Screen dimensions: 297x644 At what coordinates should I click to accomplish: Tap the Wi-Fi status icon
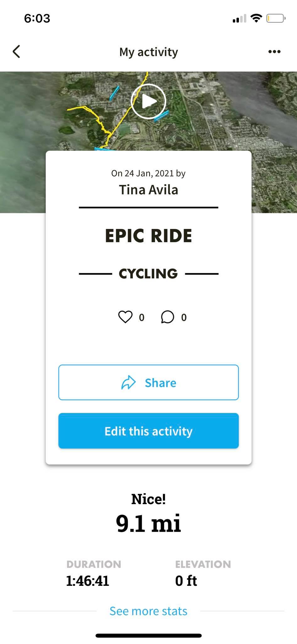256,19
